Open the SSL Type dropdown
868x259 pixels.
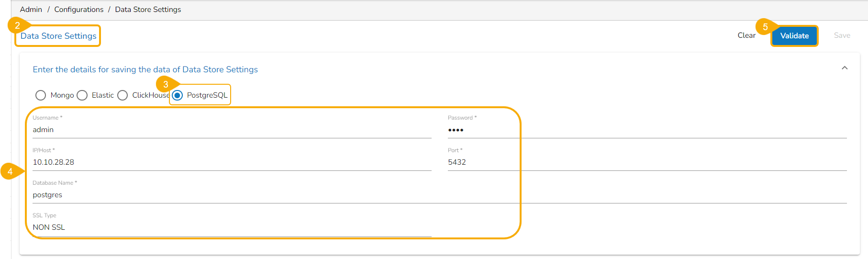tap(232, 227)
